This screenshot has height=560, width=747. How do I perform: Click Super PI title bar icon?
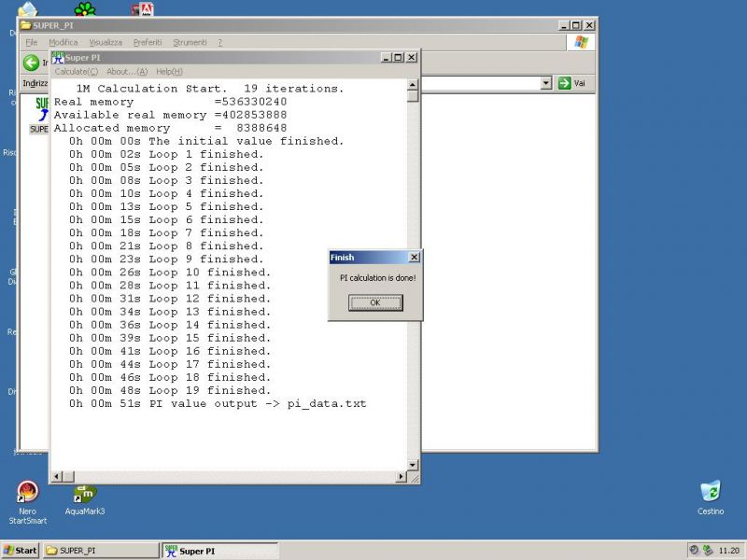pyautogui.click(x=58, y=58)
